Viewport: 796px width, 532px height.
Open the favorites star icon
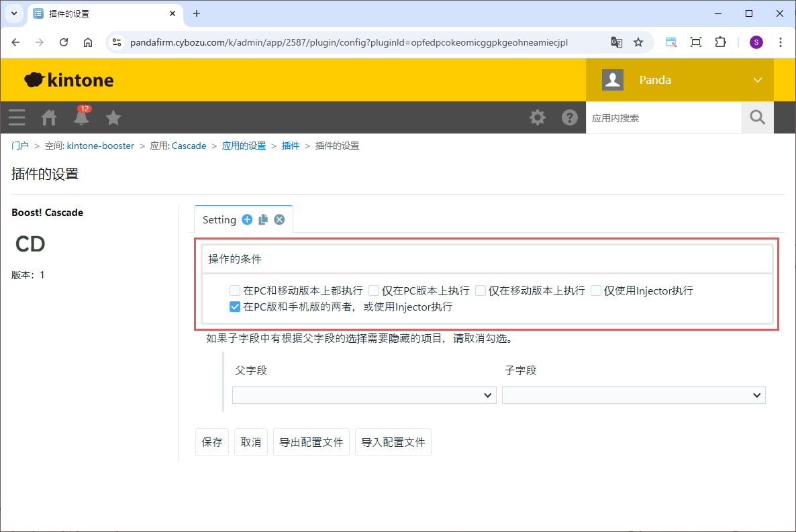point(113,118)
